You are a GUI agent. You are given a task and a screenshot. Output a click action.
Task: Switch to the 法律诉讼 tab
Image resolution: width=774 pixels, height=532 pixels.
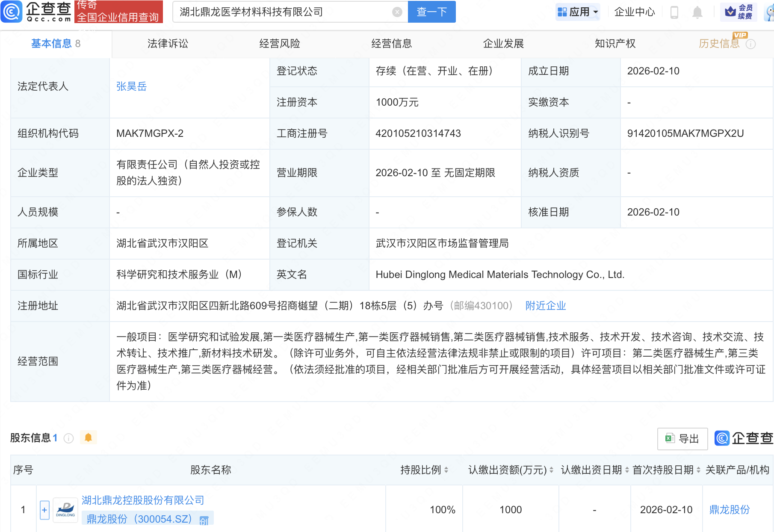pyautogui.click(x=167, y=43)
